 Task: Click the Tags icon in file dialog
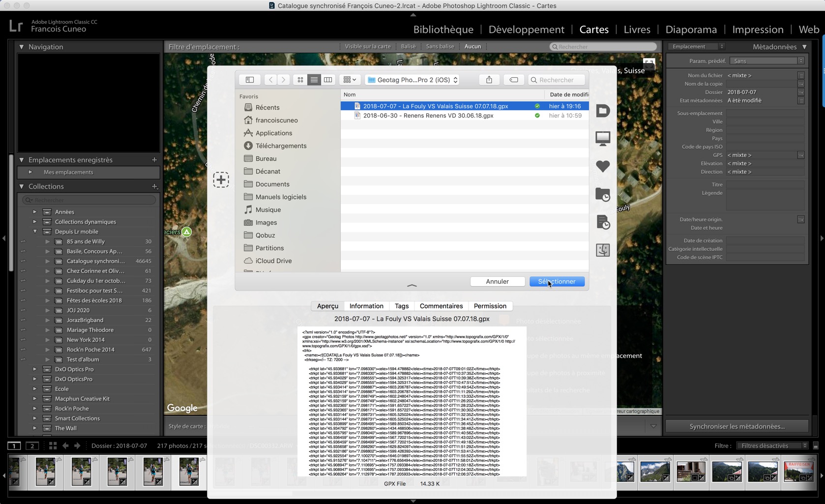click(x=513, y=80)
